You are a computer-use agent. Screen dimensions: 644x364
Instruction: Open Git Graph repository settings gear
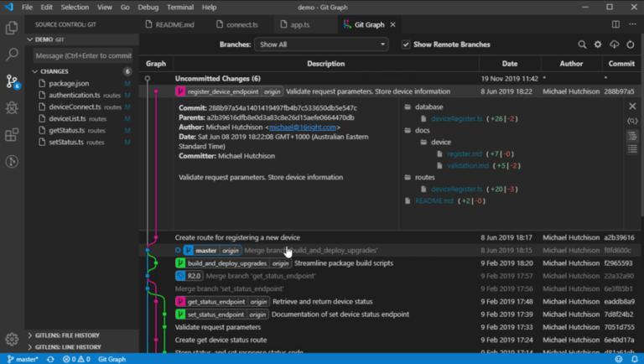pos(598,44)
